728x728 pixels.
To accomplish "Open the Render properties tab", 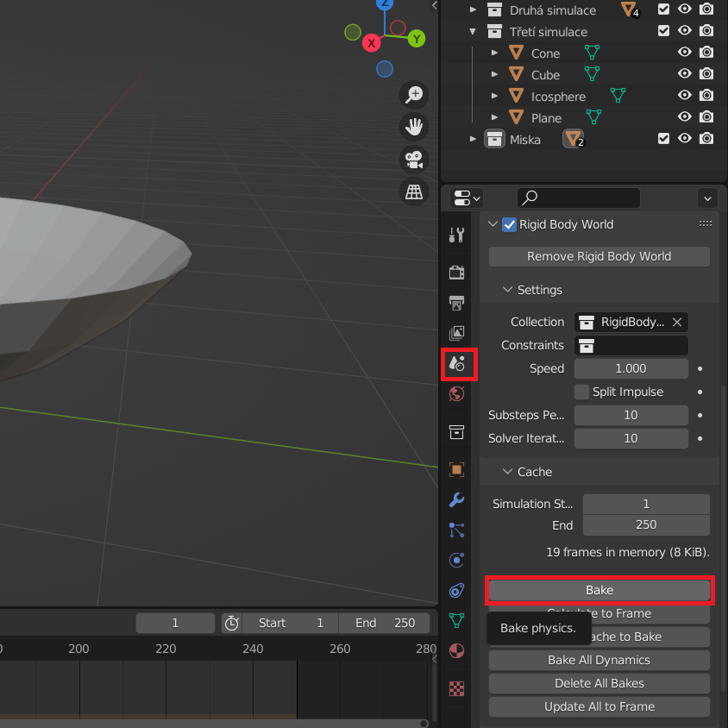I will pos(457,273).
